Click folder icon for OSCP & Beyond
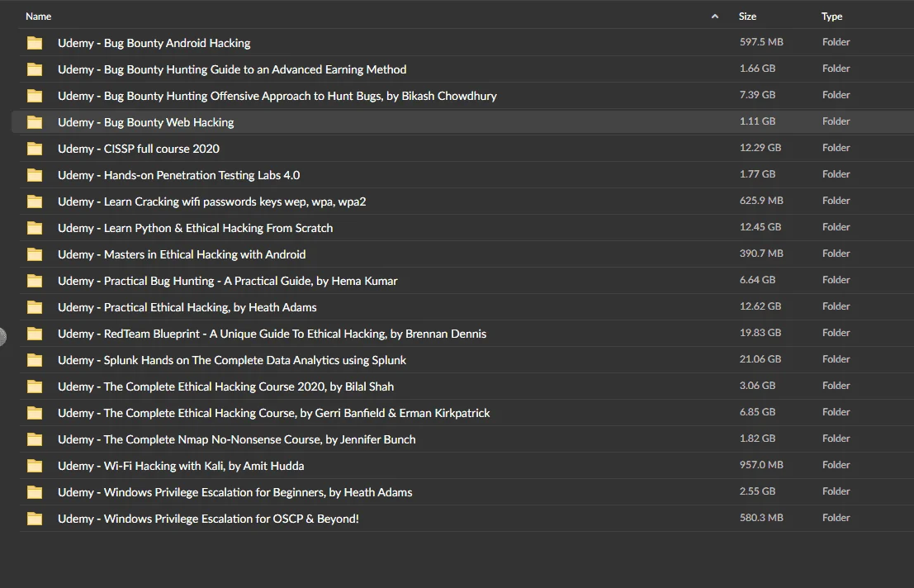 pyautogui.click(x=35, y=519)
